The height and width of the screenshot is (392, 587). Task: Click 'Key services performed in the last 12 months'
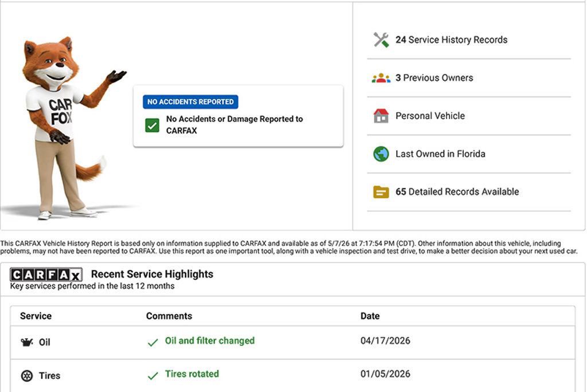pos(92,286)
